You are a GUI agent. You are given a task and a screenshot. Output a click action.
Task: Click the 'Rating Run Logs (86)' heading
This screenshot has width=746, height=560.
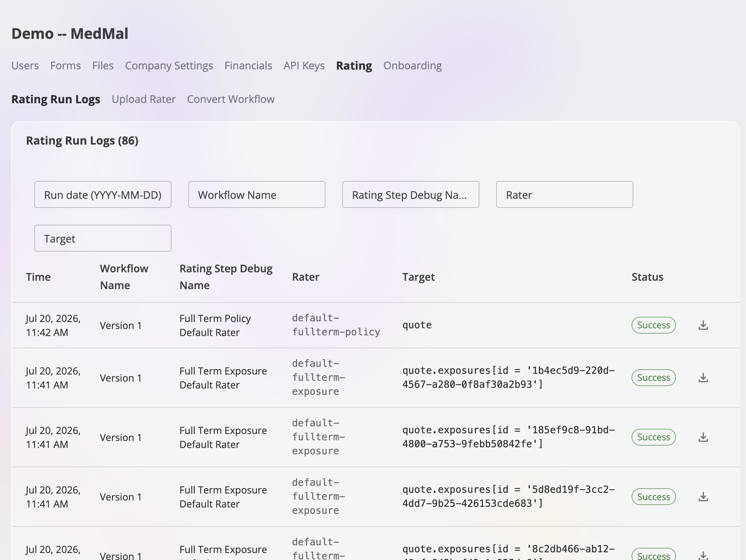pyautogui.click(x=82, y=140)
